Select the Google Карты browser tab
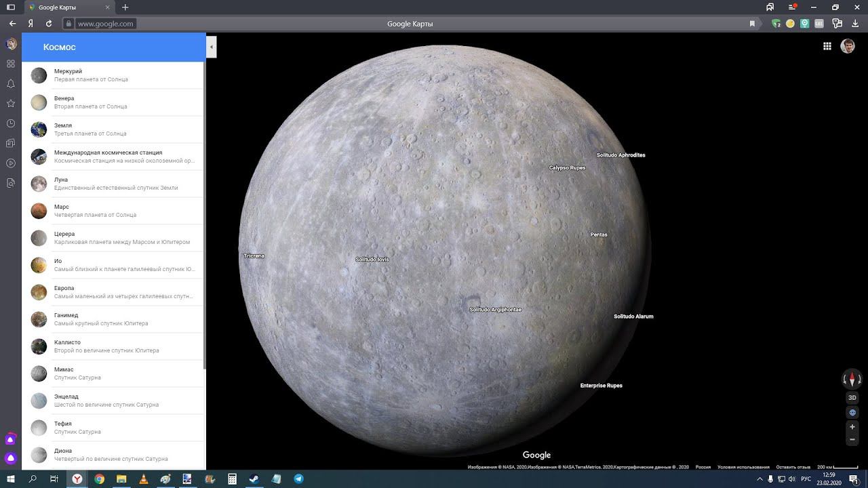The image size is (868, 488). [71, 7]
